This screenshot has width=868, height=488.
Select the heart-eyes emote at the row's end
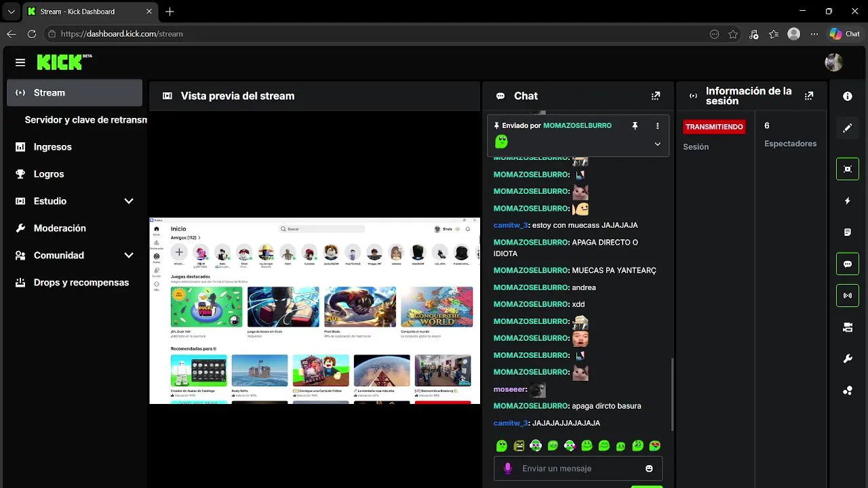tap(655, 445)
